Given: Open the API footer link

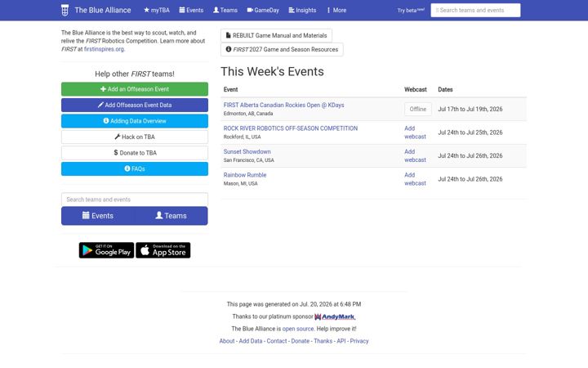Looking at the screenshot, I should pos(341,341).
